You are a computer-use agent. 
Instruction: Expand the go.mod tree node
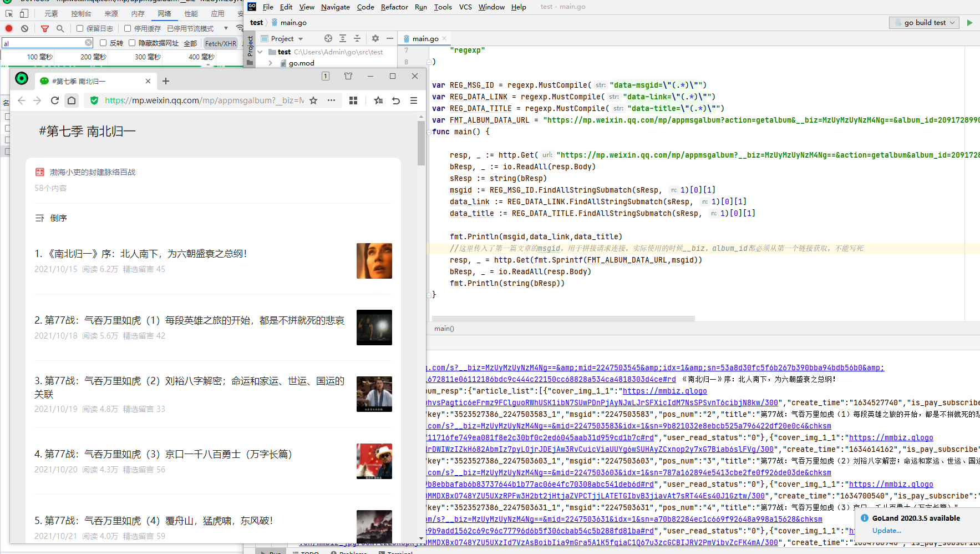270,63
